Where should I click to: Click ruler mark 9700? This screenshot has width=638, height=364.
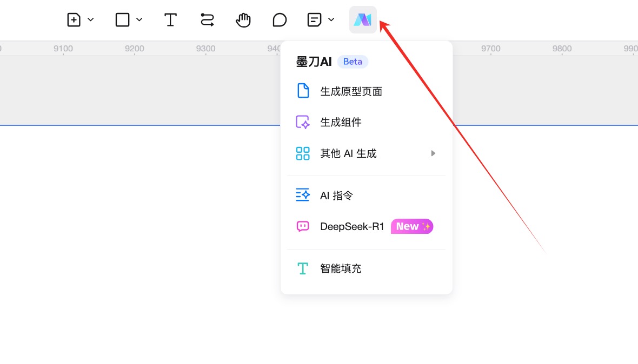tap(491, 49)
